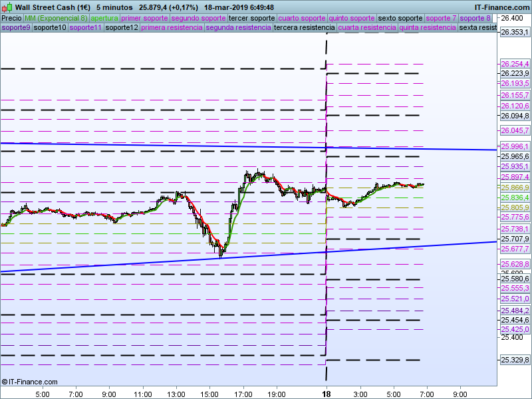Click the 26.155,7 price label
Viewport: 532px width, 399px height.
coord(515,95)
